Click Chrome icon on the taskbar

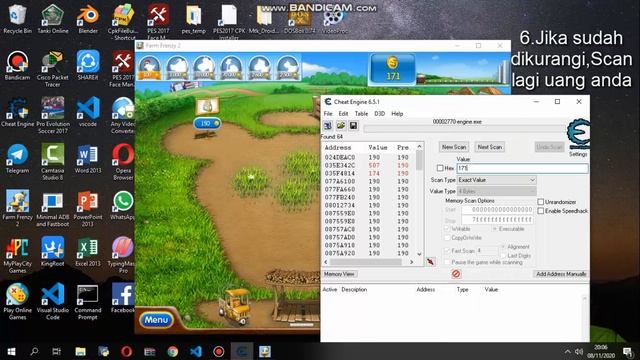[x=173, y=351]
